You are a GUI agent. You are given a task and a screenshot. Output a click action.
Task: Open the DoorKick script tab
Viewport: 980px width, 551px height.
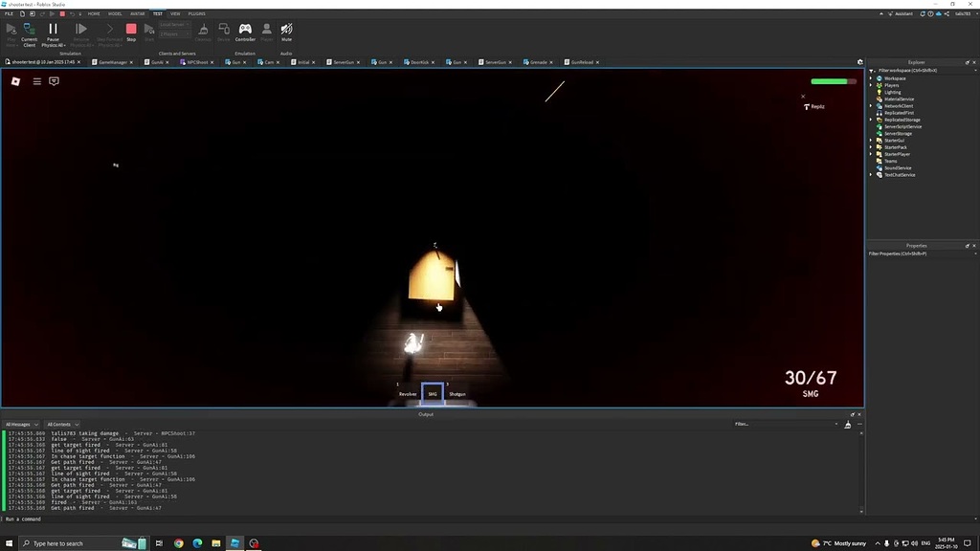pyautogui.click(x=419, y=62)
